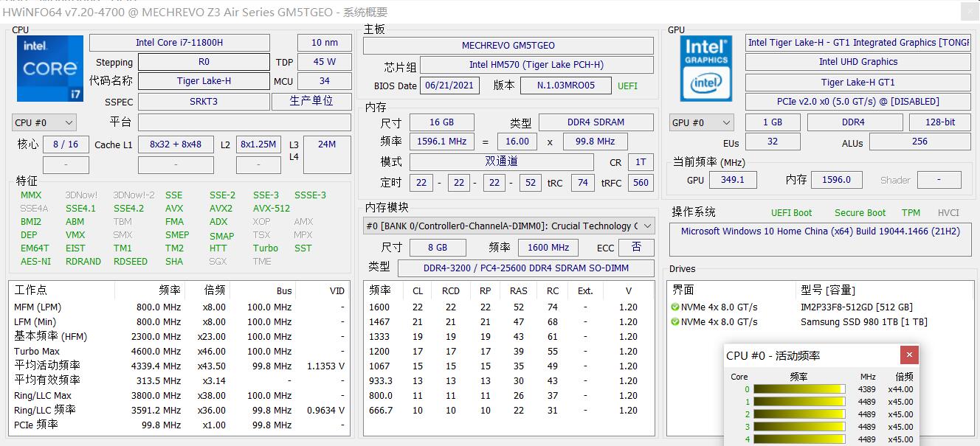
Task: Click the R0 stepping field
Action: pyautogui.click(x=204, y=62)
